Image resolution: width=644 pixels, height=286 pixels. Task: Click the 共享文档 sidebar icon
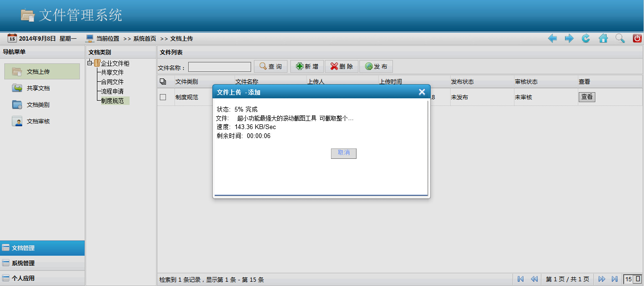[17, 88]
